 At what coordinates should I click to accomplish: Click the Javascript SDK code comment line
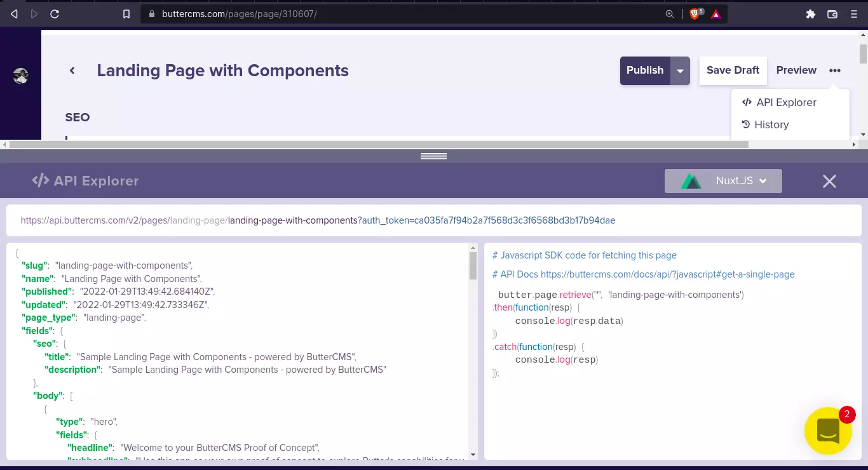click(585, 255)
